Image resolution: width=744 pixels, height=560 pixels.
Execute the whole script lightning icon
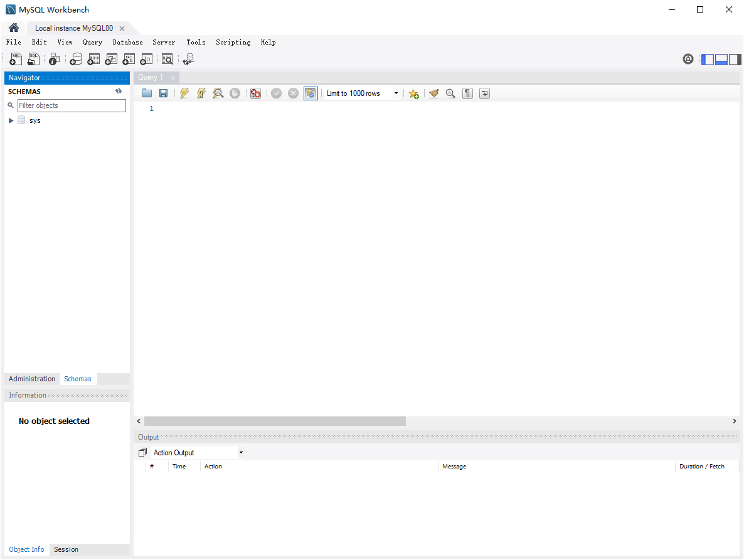pyautogui.click(x=184, y=93)
